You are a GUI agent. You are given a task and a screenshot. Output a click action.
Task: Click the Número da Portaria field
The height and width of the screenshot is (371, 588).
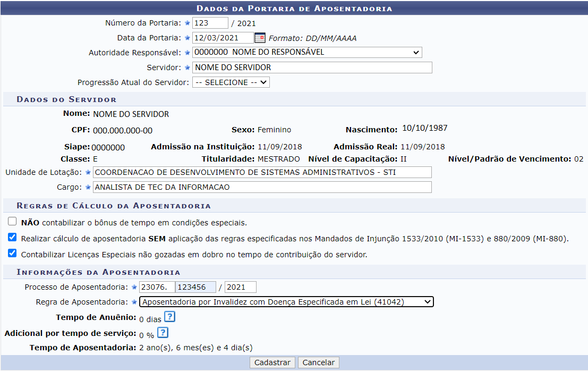tap(210, 23)
